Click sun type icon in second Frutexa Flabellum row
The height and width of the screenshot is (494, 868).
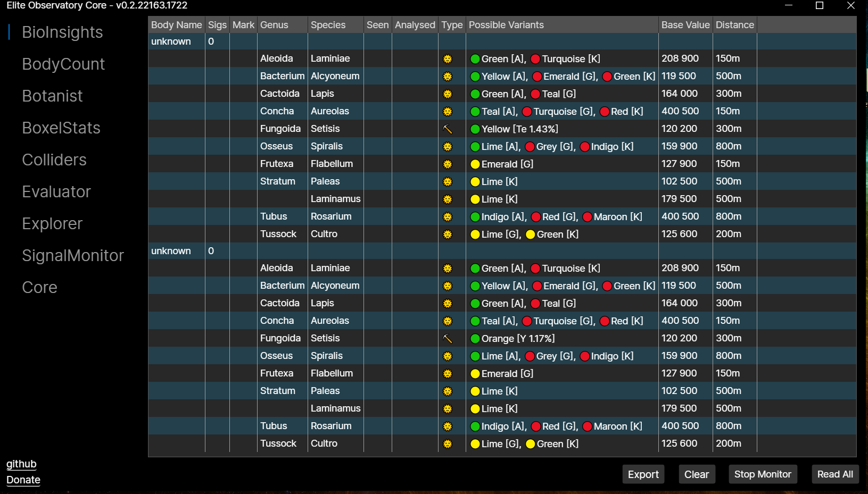click(x=448, y=374)
